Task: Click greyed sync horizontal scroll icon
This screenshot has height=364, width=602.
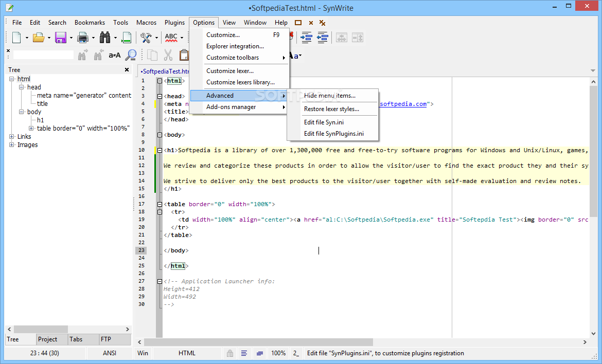Action: (x=341, y=38)
